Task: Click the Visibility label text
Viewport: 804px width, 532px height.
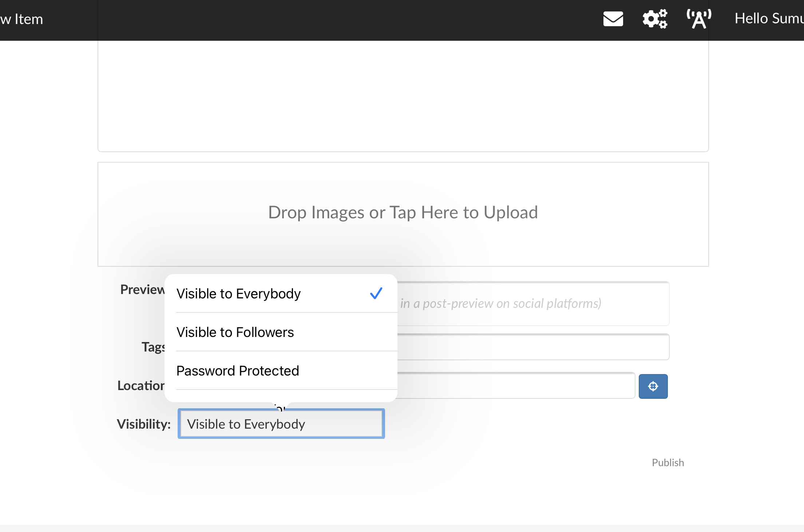Action: coord(143,424)
